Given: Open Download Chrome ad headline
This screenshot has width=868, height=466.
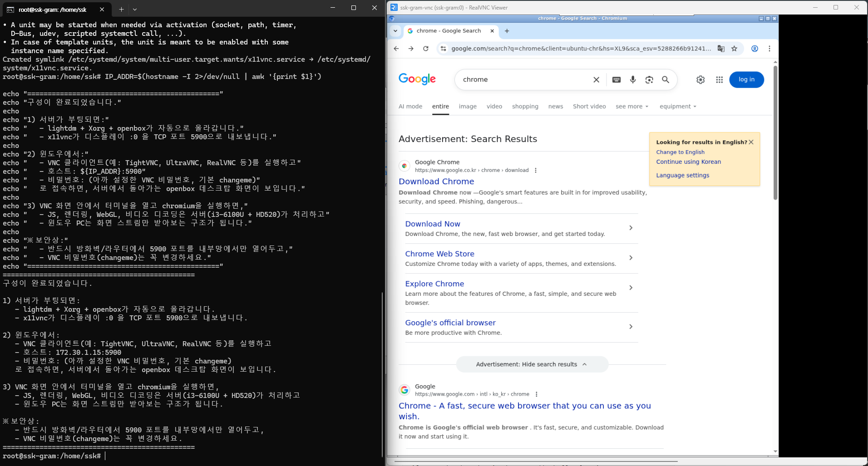Looking at the screenshot, I should click(436, 181).
